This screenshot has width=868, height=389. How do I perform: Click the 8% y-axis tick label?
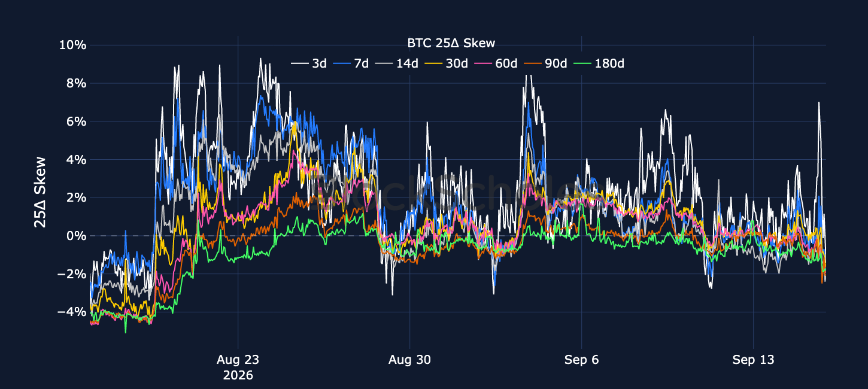click(76, 83)
